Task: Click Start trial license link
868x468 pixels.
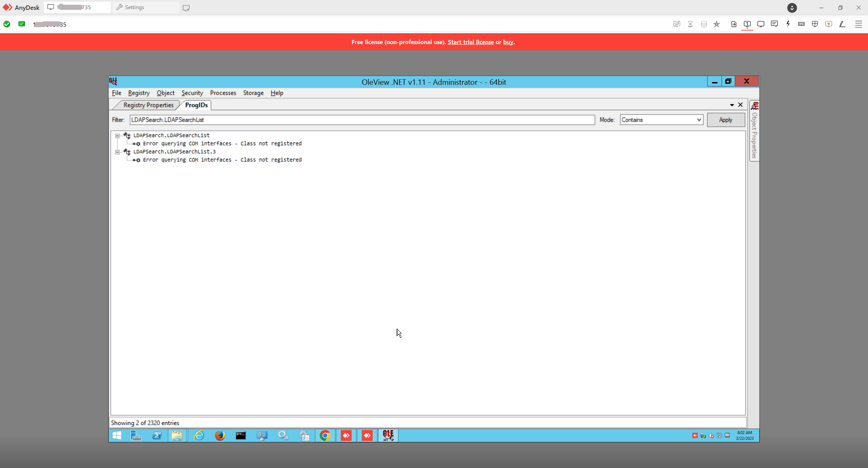Action: point(471,42)
